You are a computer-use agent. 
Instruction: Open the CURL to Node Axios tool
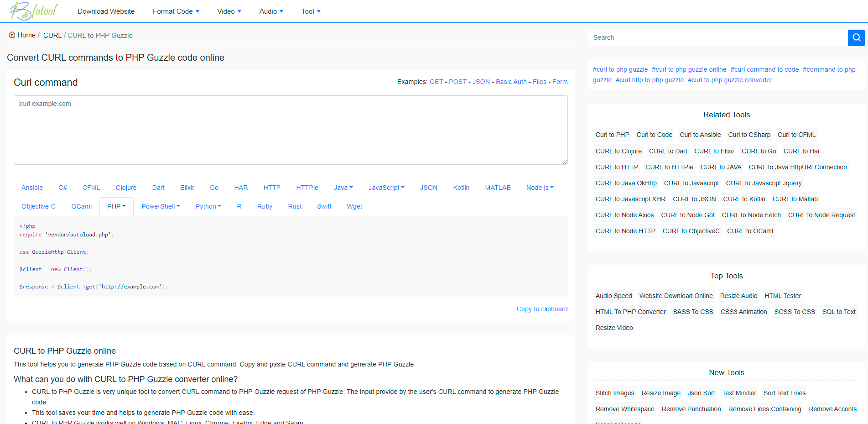624,215
